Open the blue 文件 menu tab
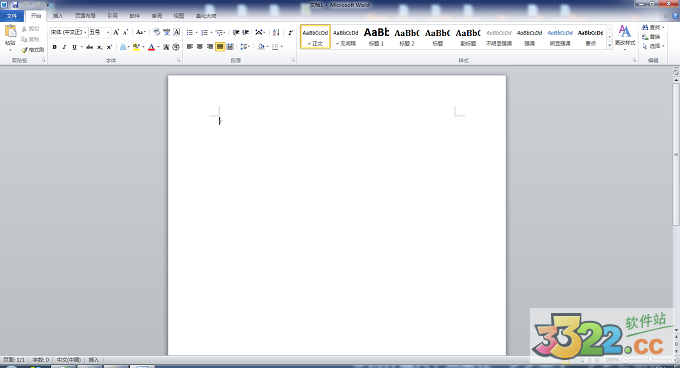 click(12, 16)
